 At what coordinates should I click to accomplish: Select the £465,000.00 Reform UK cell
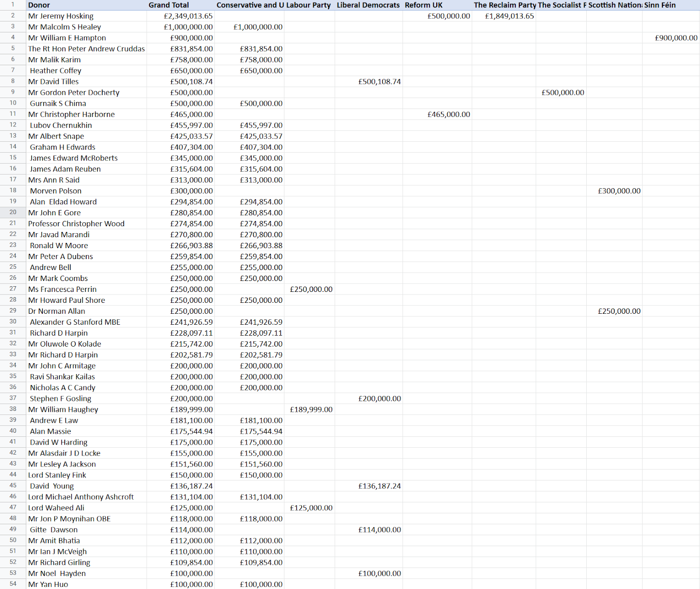[x=437, y=115]
